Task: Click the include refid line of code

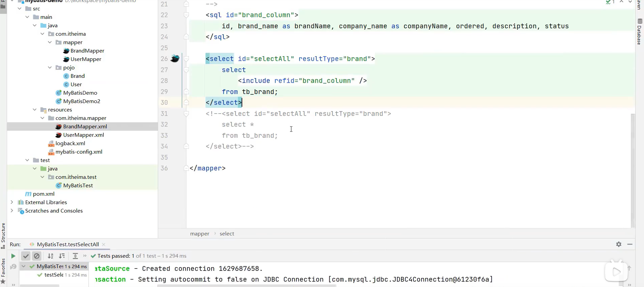Action: [x=302, y=81]
